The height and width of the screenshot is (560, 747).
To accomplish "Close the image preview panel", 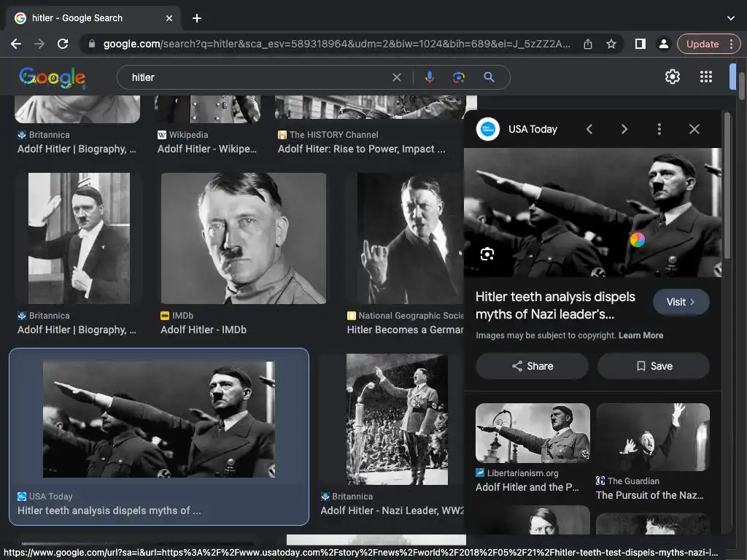I will (694, 129).
